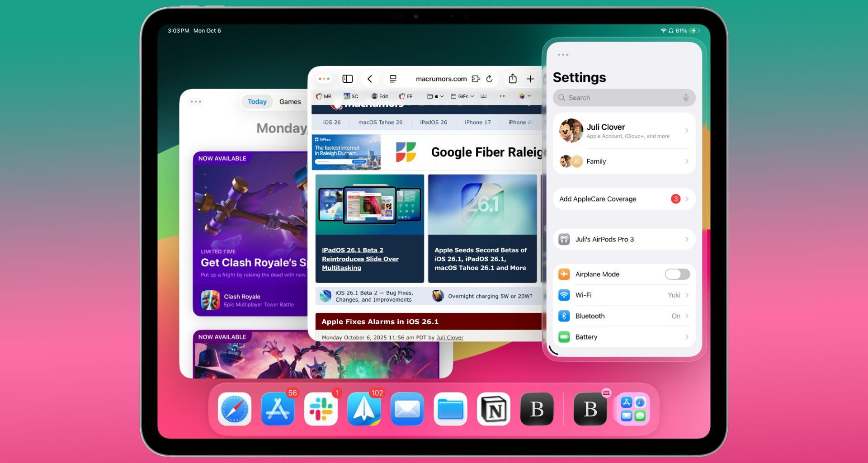
Task: Open the Wi-Fi settings showing Yuki network
Action: click(x=624, y=295)
